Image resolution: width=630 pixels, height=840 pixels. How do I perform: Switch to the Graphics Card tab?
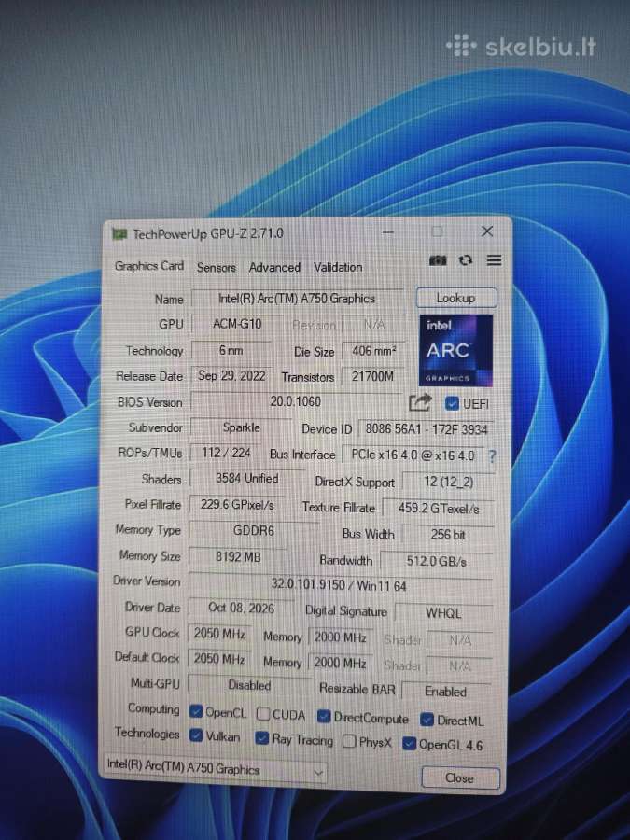(x=149, y=266)
